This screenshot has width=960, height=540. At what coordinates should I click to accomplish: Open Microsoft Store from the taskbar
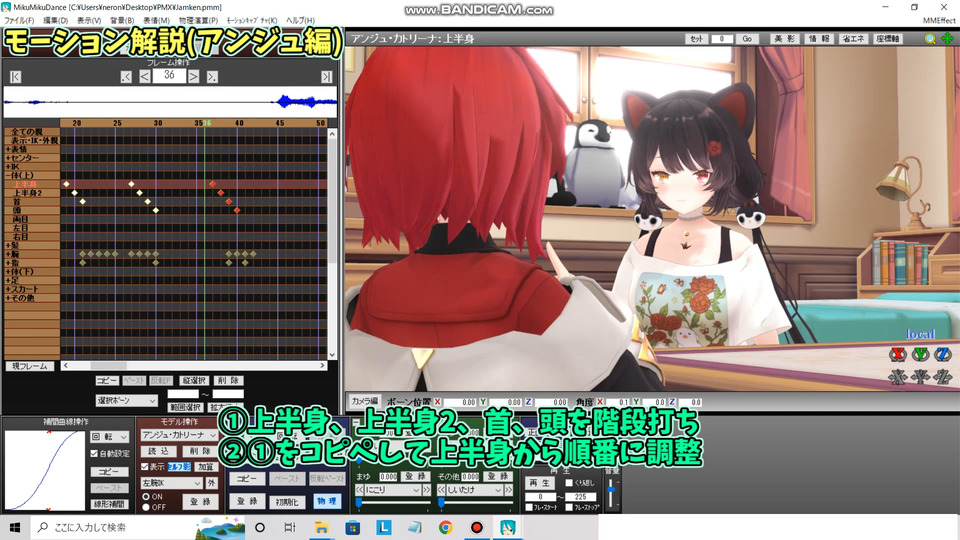click(x=352, y=527)
